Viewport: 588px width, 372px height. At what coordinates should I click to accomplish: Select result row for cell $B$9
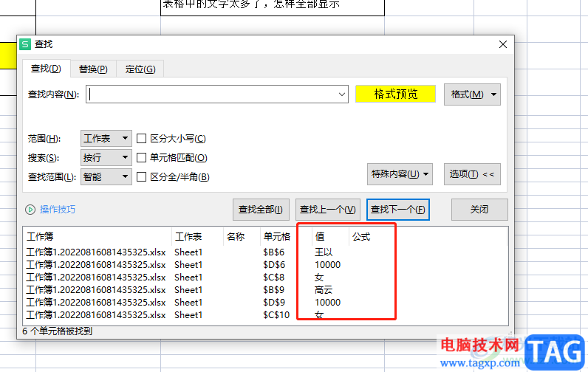coord(265,290)
